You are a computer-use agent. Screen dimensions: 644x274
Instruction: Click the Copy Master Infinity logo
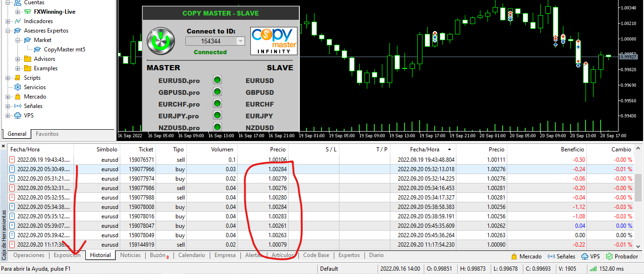273,41
